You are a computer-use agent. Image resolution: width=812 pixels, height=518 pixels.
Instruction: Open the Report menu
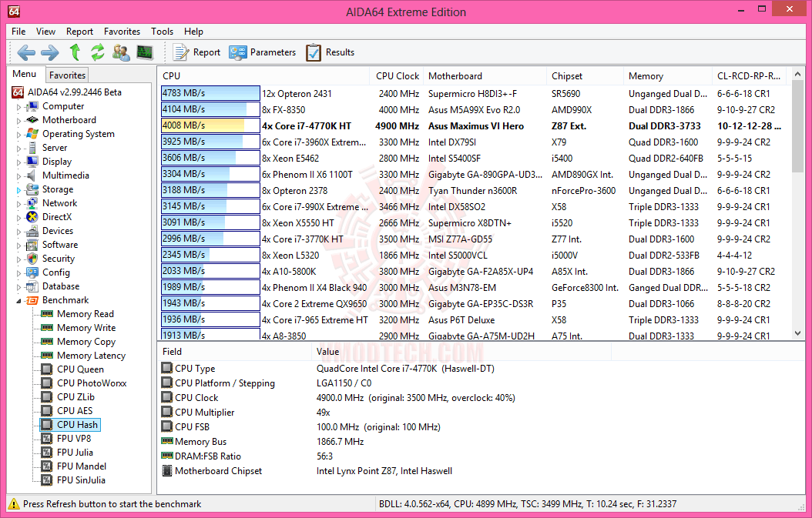[80, 31]
